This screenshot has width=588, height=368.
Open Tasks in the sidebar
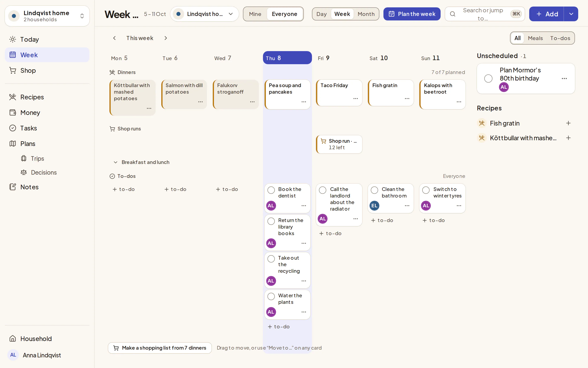pos(47,128)
